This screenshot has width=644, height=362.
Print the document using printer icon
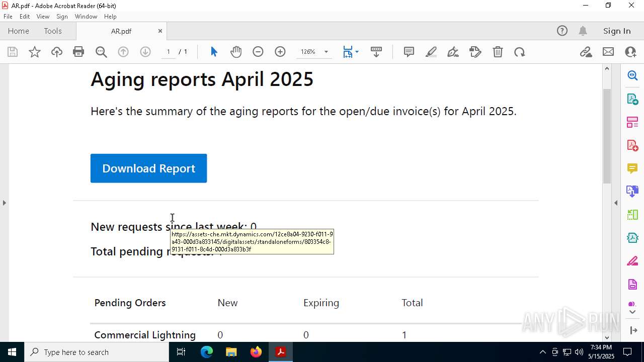click(x=78, y=52)
